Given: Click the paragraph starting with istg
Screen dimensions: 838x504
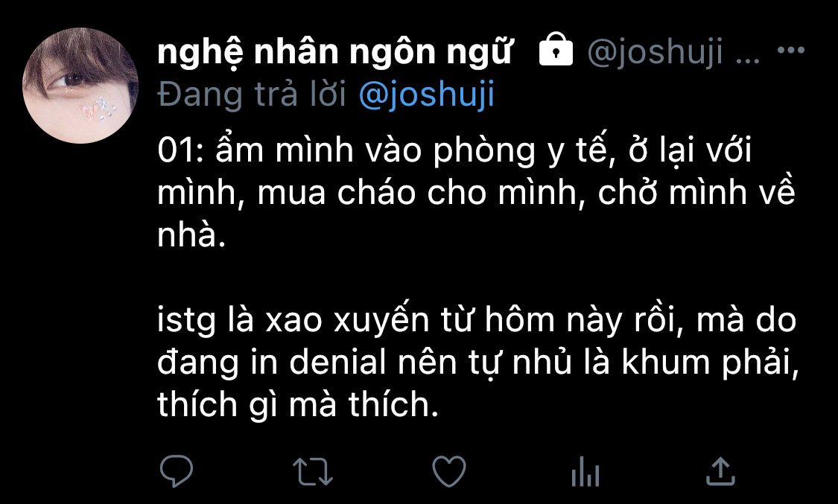Looking at the screenshot, I should (477, 362).
